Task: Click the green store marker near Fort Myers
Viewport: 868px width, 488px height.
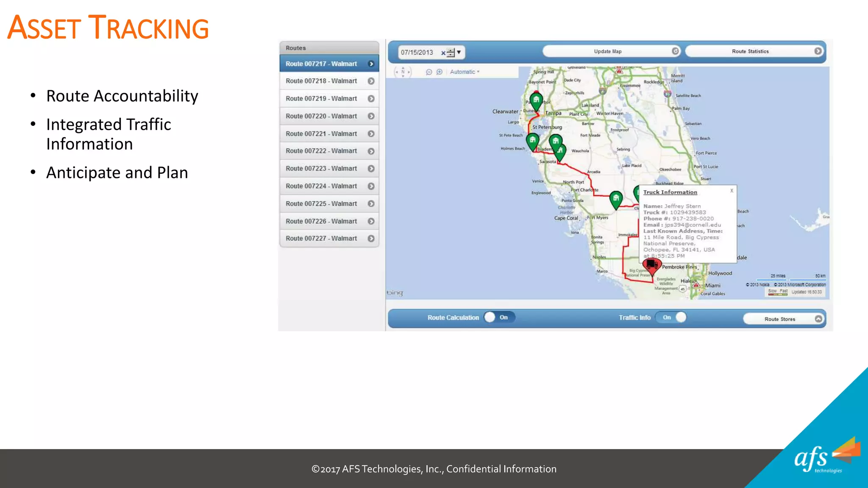Action: pos(616,199)
